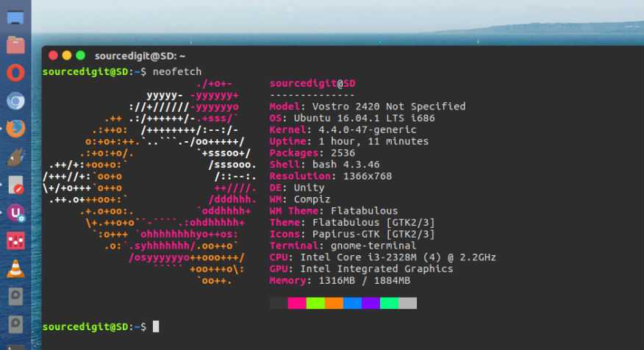Click the 'OS: Ubuntu 16.04.1 LTS' line
This screenshot has width=644, height=350.
352,118
